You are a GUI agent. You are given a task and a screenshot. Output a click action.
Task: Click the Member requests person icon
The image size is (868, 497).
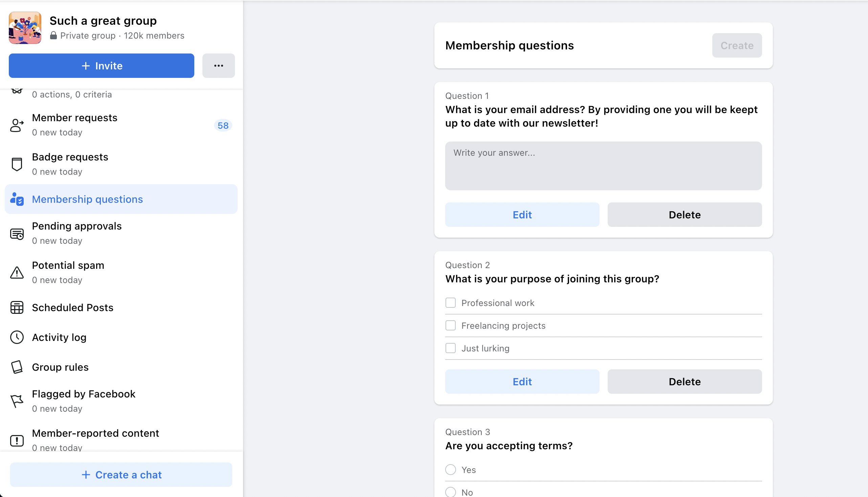pyautogui.click(x=17, y=125)
